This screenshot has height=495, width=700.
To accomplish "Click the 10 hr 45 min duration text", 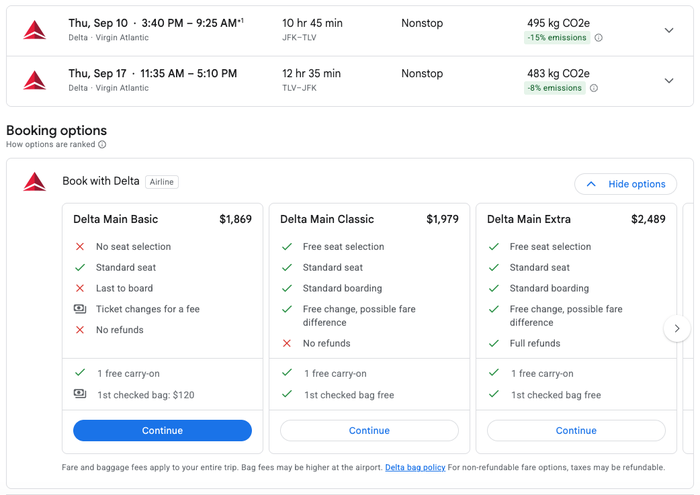I will pyautogui.click(x=312, y=23).
